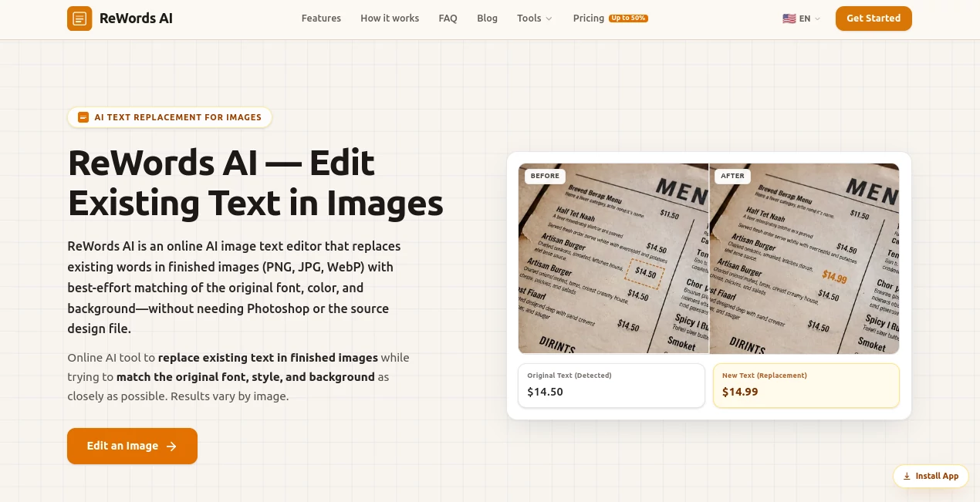Click the Get Started button
Image resolution: width=980 pixels, height=502 pixels.
[x=874, y=19]
